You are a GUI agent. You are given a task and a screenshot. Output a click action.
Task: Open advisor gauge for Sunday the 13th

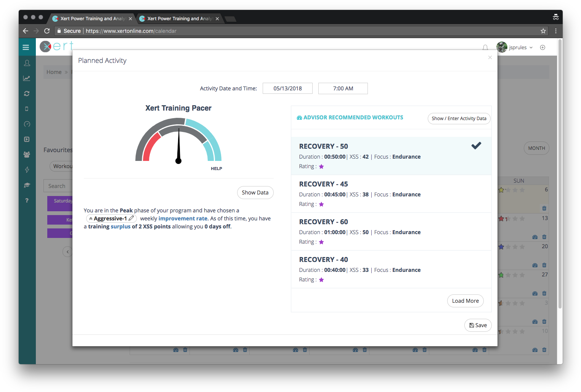535,237
